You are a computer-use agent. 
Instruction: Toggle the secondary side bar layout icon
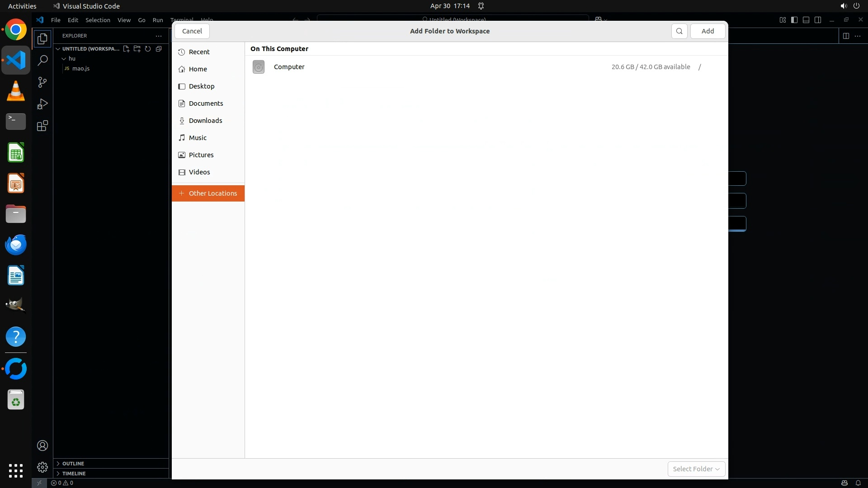click(818, 20)
